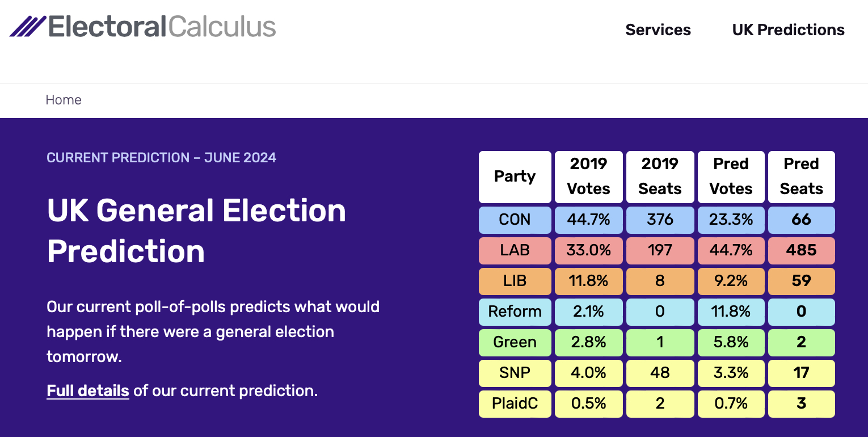Image resolution: width=868 pixels, height=437 pixels.
Task: Click the Green party cell
Action: [515, 342]
